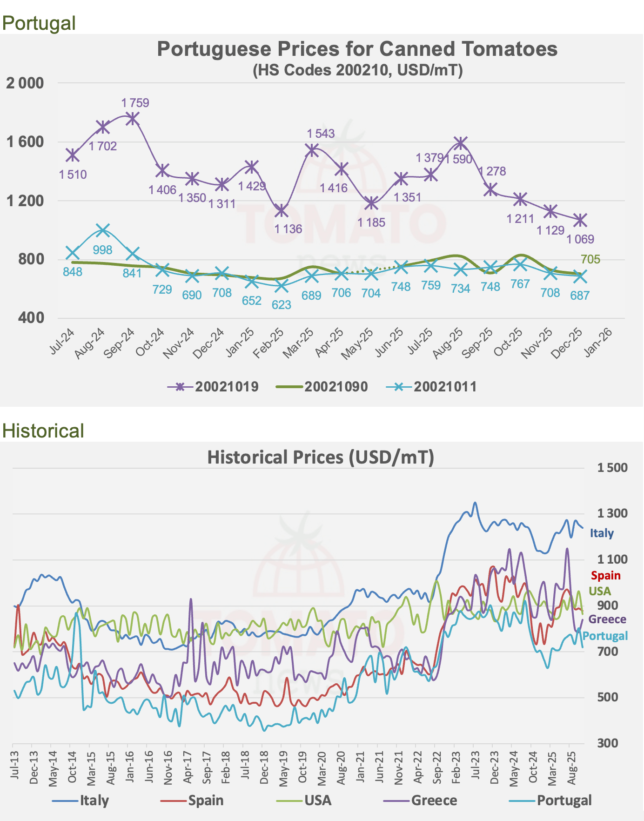The image size is (644, 821).
Task: Click the green 705 data label
Action: tap(590, 260)
